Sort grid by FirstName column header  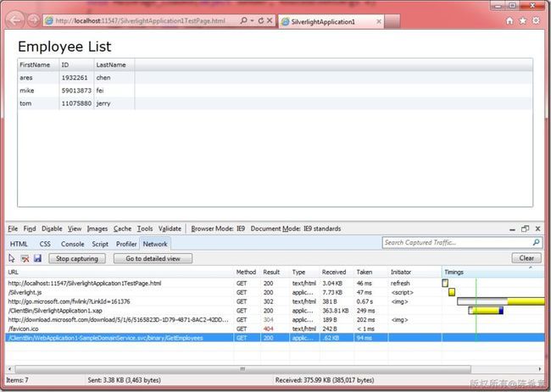pos(38,65)
